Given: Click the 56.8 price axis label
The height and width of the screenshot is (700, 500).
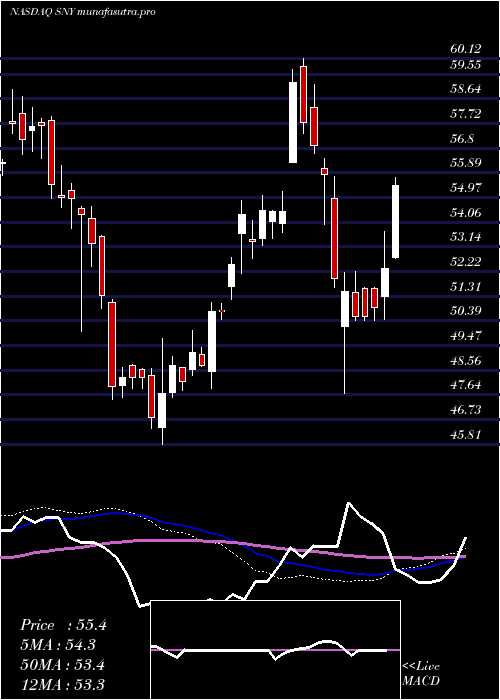Looking at the screenshot, I should 462,139.
